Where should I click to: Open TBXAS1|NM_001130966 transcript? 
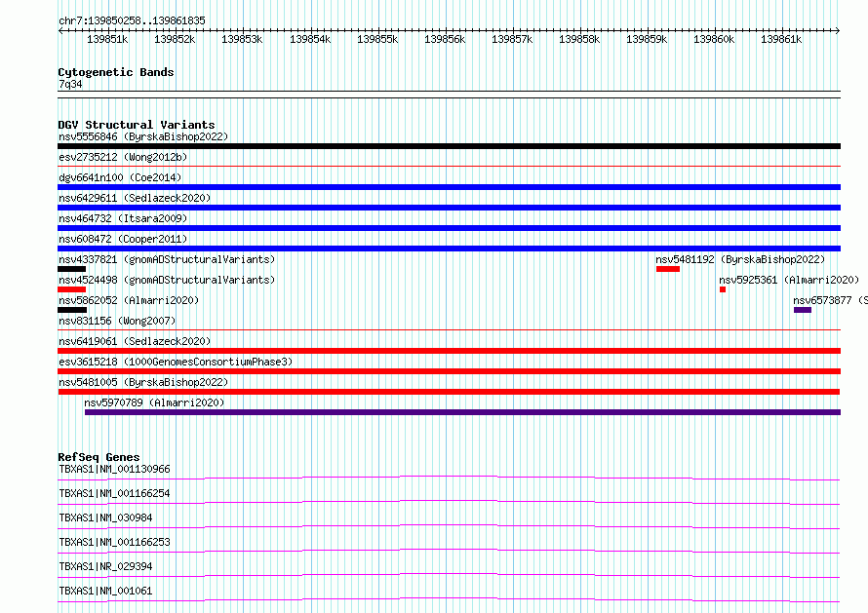114,469
